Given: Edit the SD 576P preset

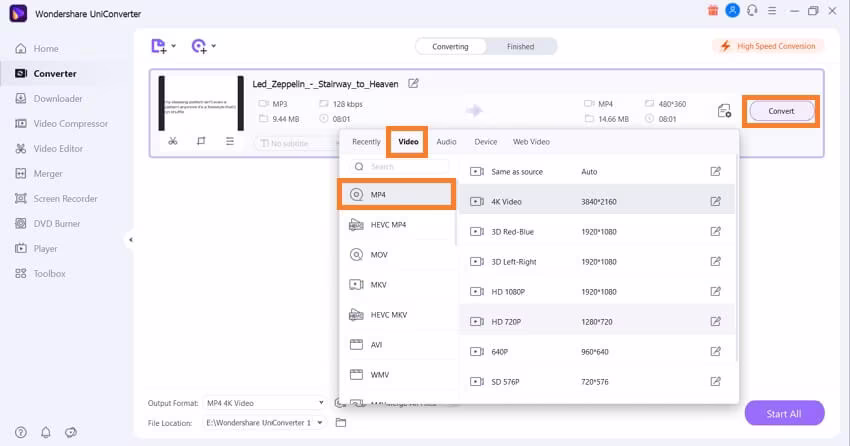Looking at the screenshot, I should tap(716, 382).
